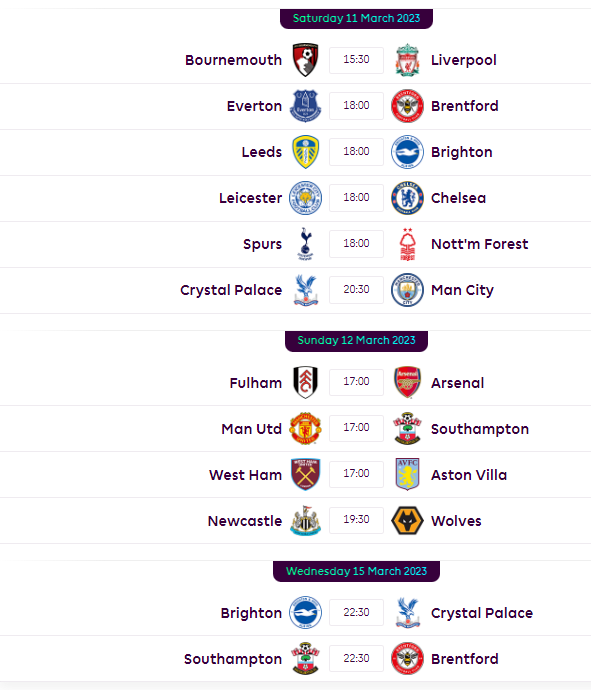Open the 20:30 Crystal Palace kickoff time

356,290
